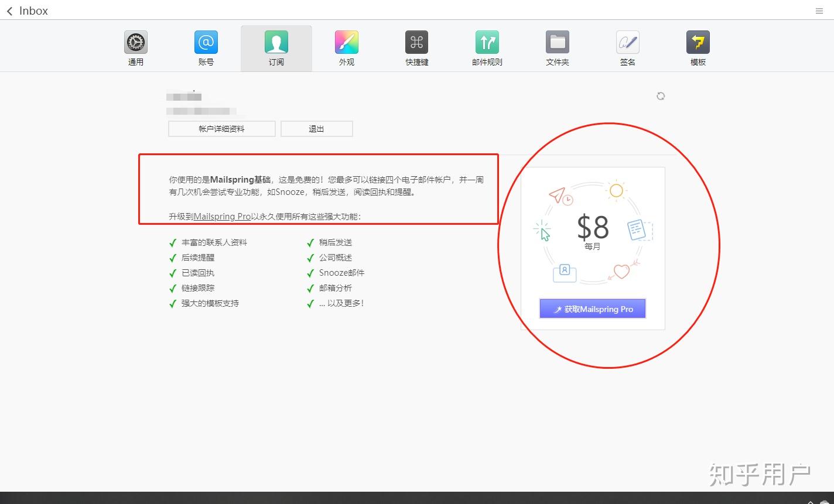Click the 后续提醒 feature text
The height and width of the screenshot is (504, 834).
click(x=198, y=258)
